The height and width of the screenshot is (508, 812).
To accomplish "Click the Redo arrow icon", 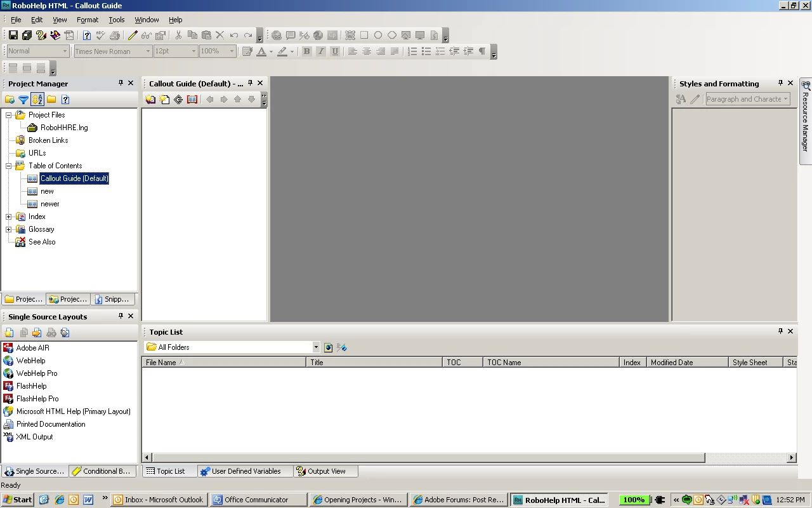I will pyautogui.click(x=248, y=36).
